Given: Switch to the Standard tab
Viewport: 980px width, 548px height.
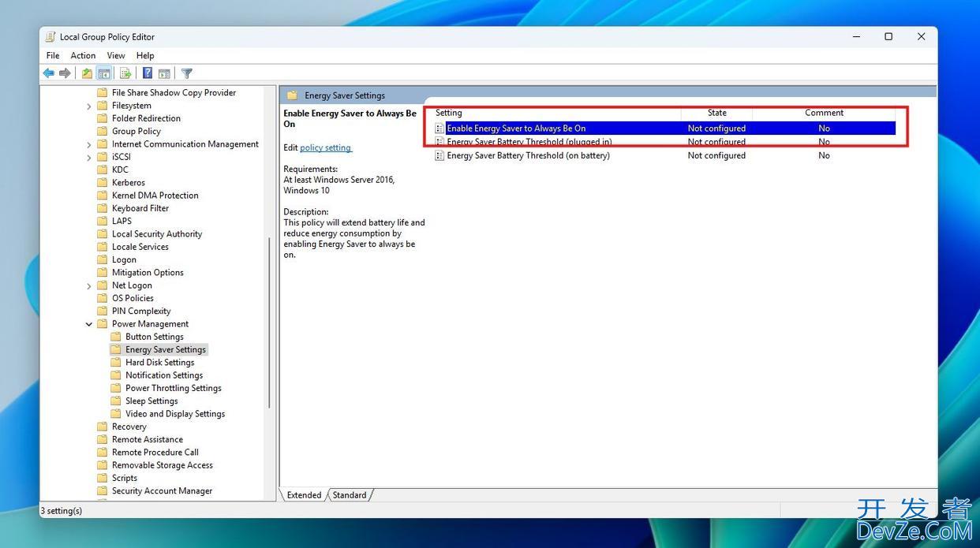Looking at the screenshot, I should [350, 495].
